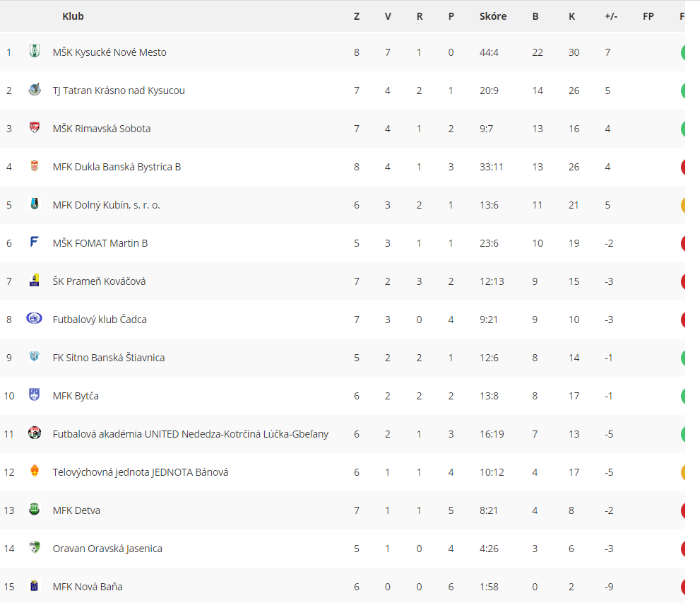Click the ŠK Prameň Kováčová club crest
700x603 pixels.
click(35, 281)
